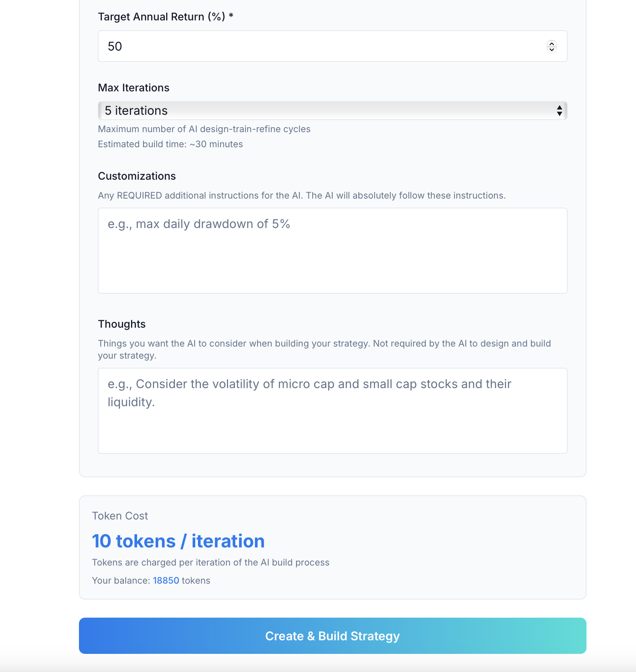
Task: Open the Max Iterations dropdown showing 5 iterations
Action: tap(332, 111)
